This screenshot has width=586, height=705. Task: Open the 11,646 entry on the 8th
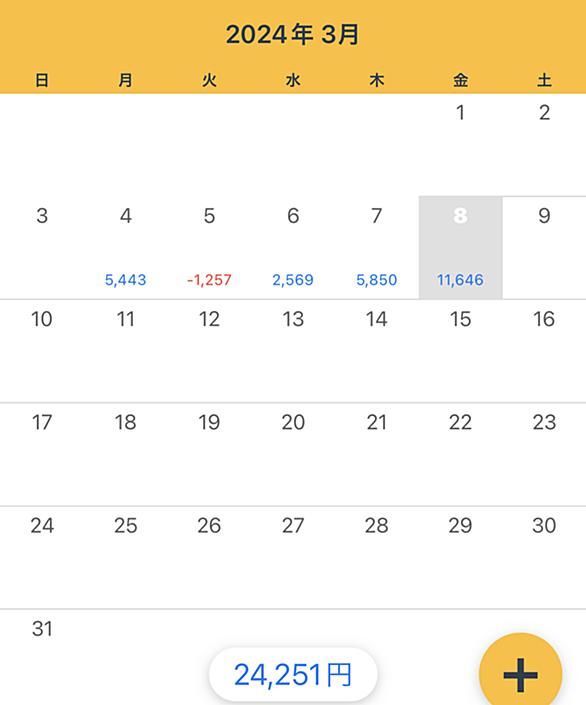461,280
